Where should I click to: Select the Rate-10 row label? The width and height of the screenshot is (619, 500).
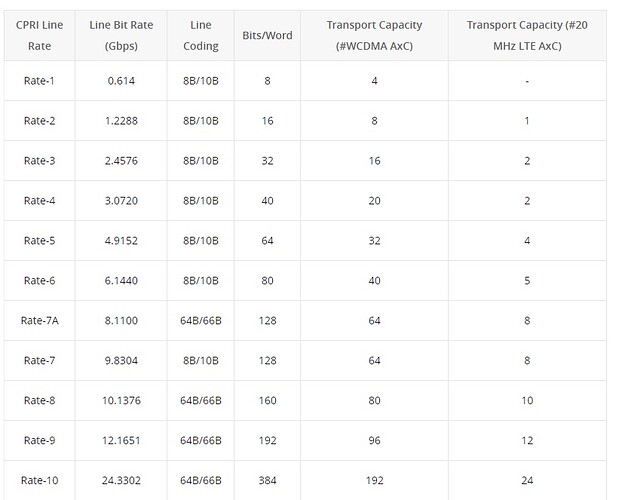pos(39,480)
